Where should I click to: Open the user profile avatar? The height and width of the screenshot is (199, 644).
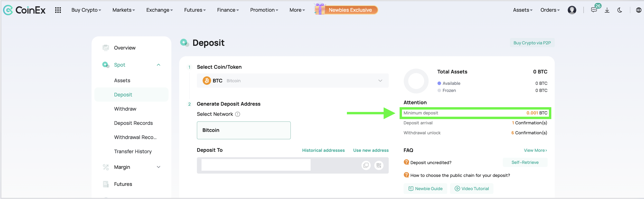(x=572, y=10)
